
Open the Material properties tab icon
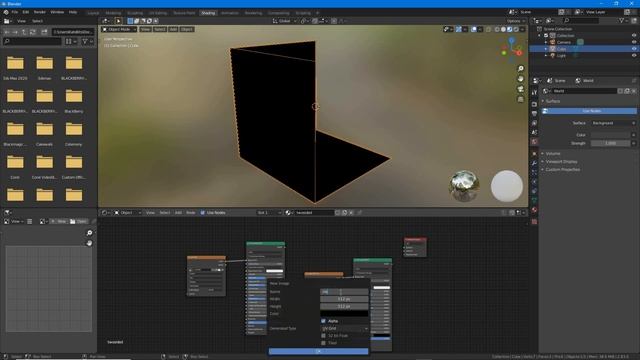534,210
